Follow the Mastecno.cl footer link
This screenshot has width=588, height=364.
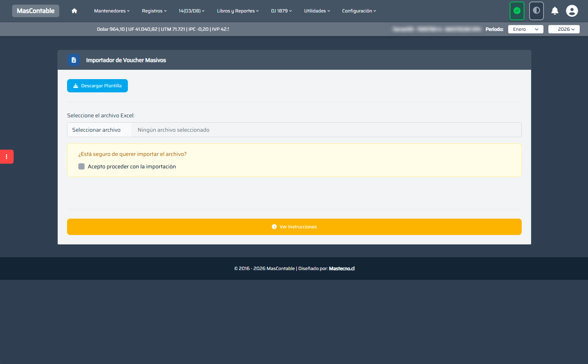(x=342, y=269)
